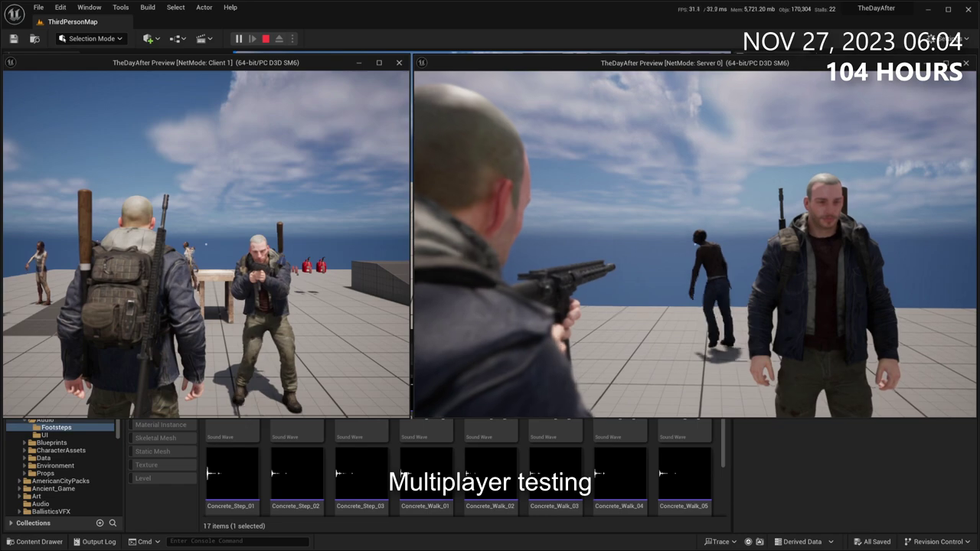The image size is (980, 551).
Task: Open the Actor menu
Action: [x=204, y=7]
